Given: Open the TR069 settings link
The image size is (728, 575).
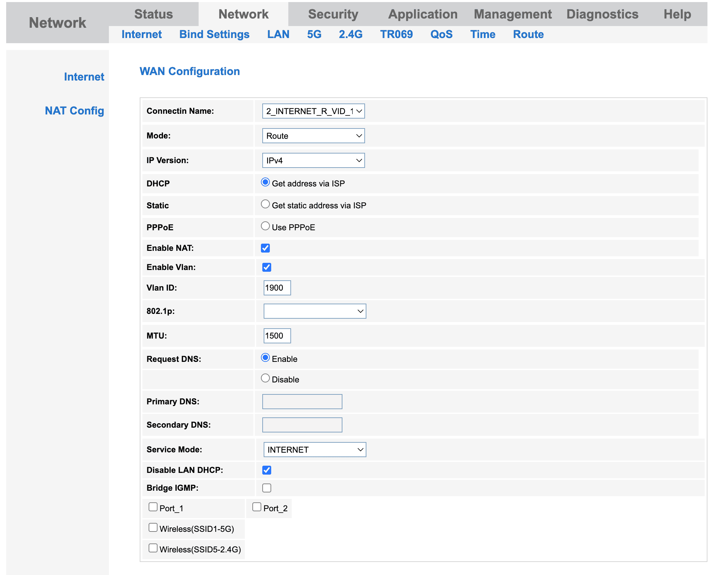Looking at the screenshot, I should point(396,34).
